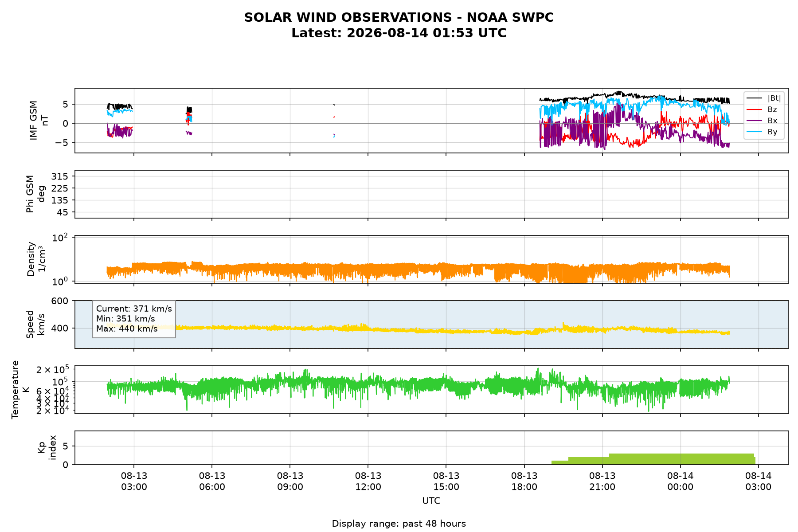
Task: Click the Current 371 km/s speed info box
Action: click(x=134, y=319)
